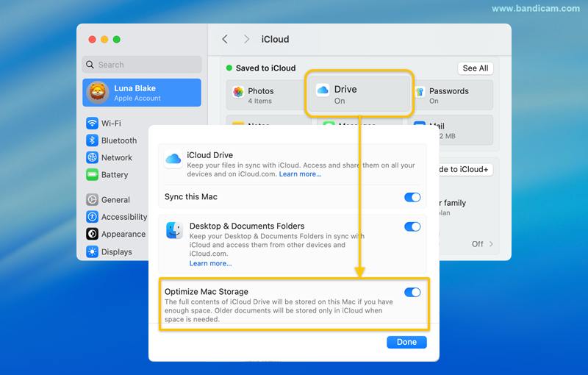The width and height of the screenshot is (588, 375).
Task: Disable Optimize Mac Storage switch
Action: (x=412, y=292)
